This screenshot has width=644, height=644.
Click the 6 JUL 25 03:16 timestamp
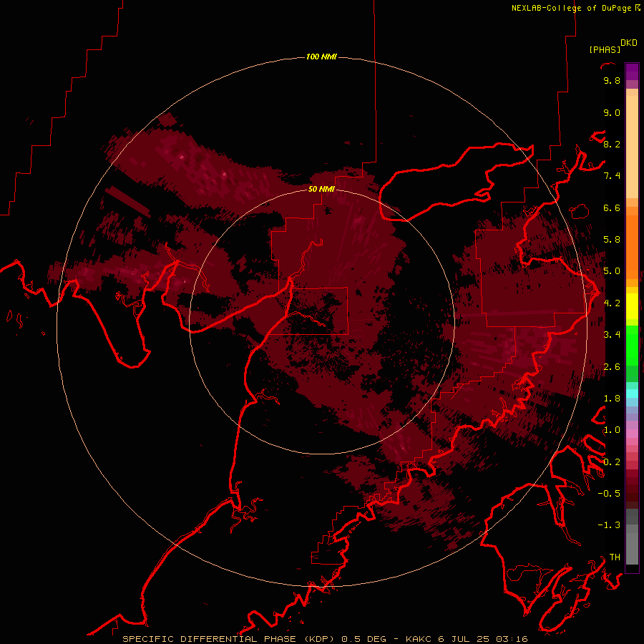coord(483,639)
